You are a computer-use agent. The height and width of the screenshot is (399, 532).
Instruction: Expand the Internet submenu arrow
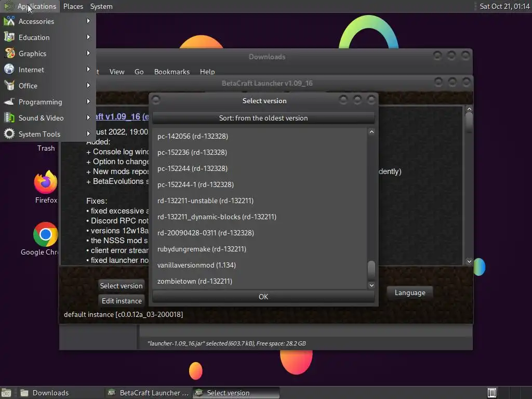pos(88,69)
